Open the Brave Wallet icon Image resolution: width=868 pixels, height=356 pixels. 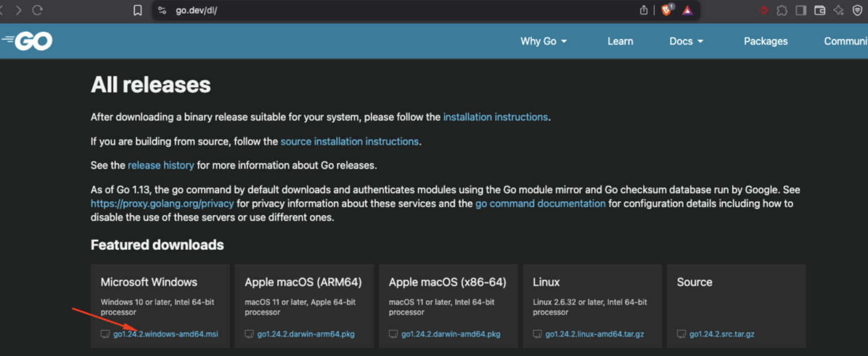[819, 10]
